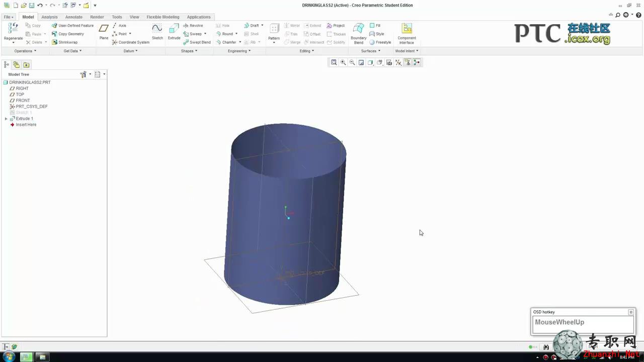Viewport: 644px width, 362px height.
Task: Click the new file icon
Action: tap(16, 5)
